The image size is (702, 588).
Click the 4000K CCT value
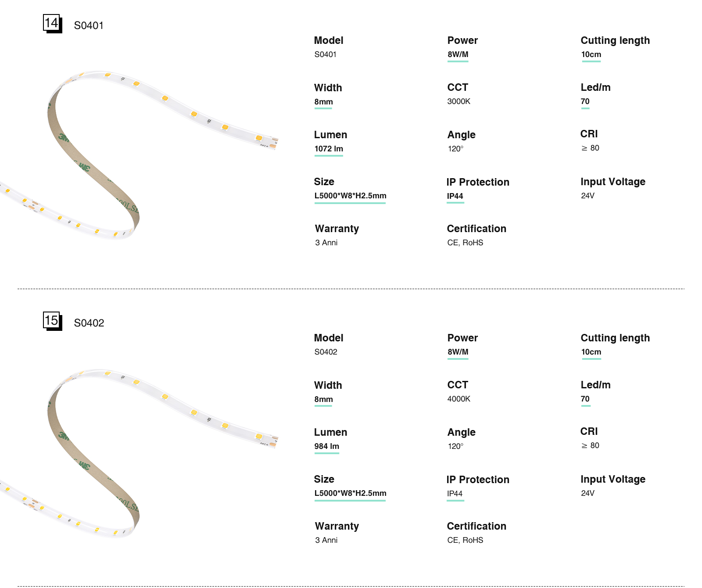[x=458, y=399]
